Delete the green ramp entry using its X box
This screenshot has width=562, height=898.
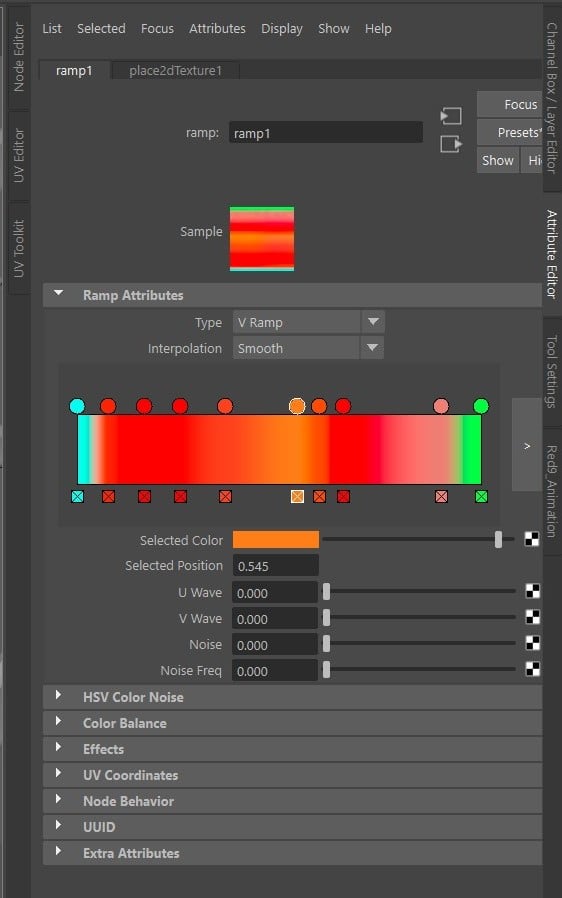(481, 497)
